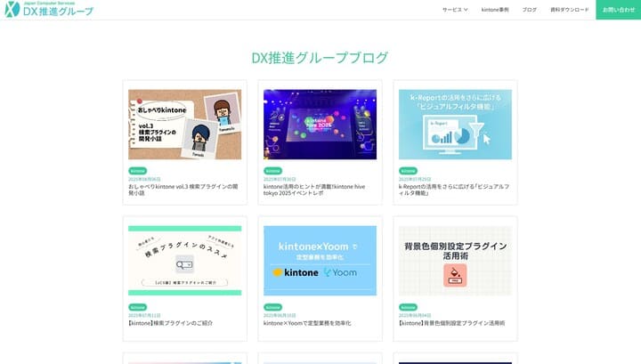The height and width of the screenshot is (364, 641).
Task: Click kintone tag on おしゃべりkintone post
Action: coord(137,170)
